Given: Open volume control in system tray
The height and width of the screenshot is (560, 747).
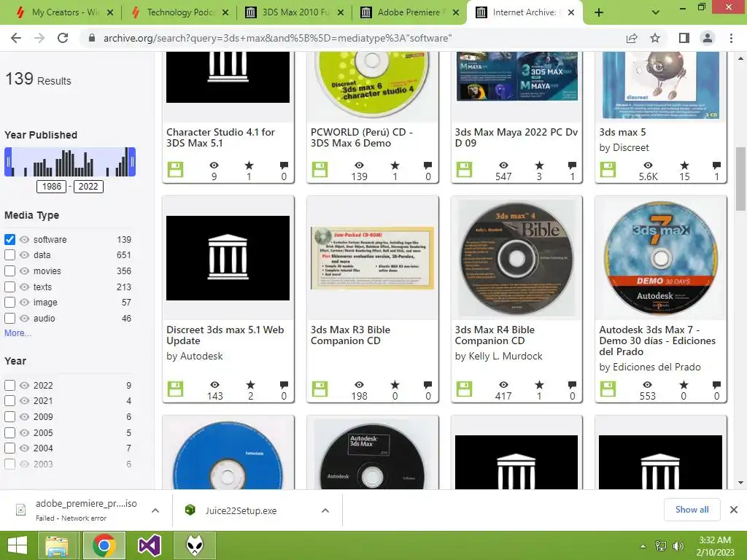Looking at the screenshot, I should [x=678, y=546].
